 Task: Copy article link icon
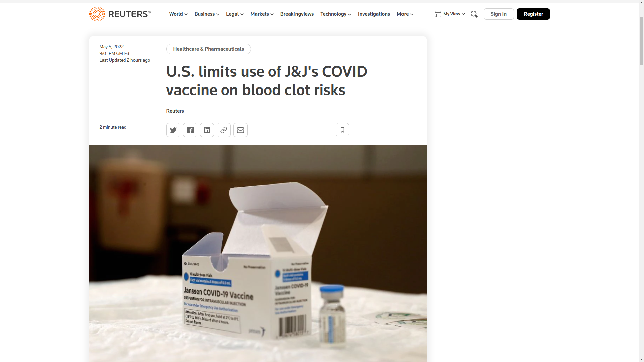223,130
